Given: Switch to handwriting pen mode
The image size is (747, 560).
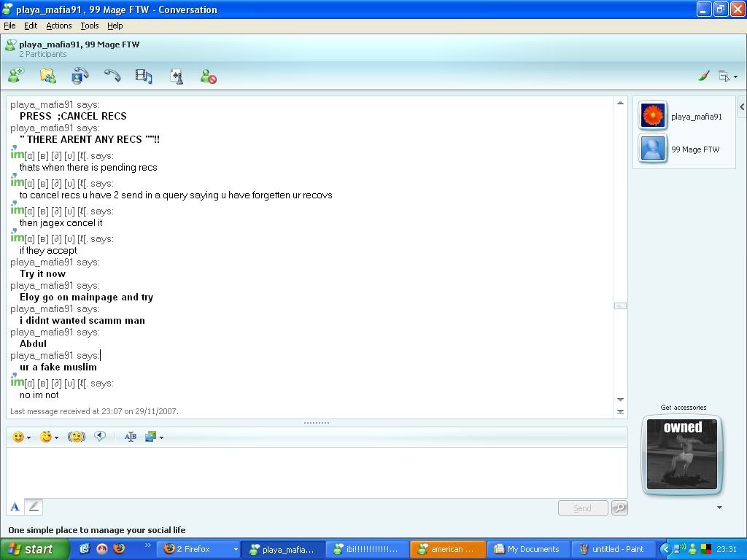Looking at the screenshot, I should click(34, 507).
